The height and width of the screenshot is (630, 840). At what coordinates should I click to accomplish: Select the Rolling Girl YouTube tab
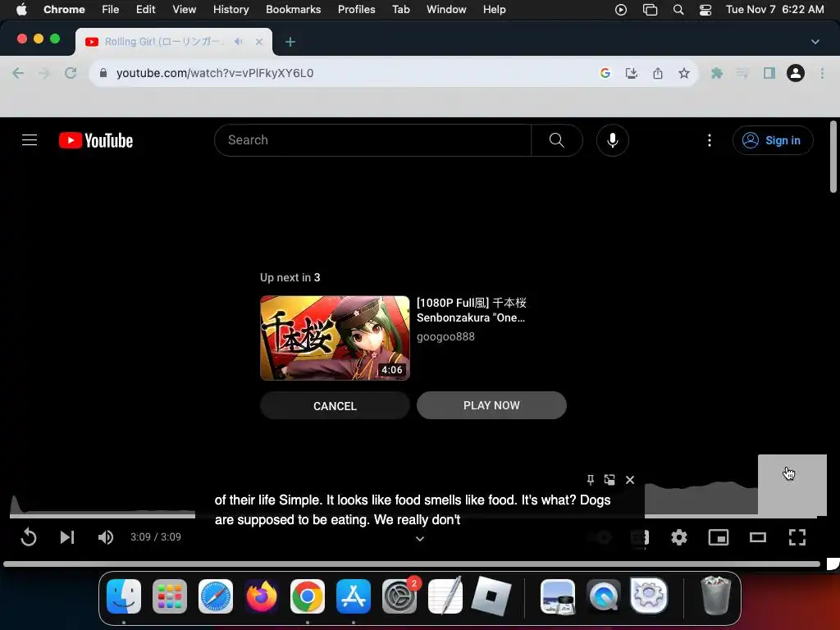(x=174, y=42)
